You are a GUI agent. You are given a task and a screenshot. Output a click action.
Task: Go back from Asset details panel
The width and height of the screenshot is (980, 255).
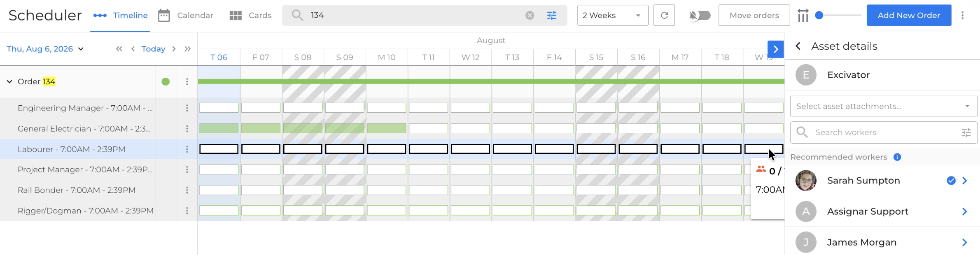point(798,46)
